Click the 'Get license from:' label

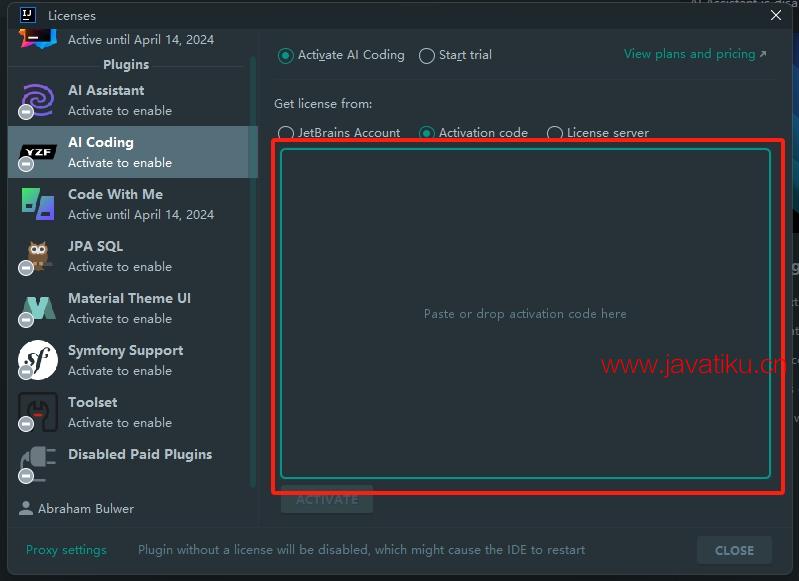pyautogui.click(x=323, y=103)
